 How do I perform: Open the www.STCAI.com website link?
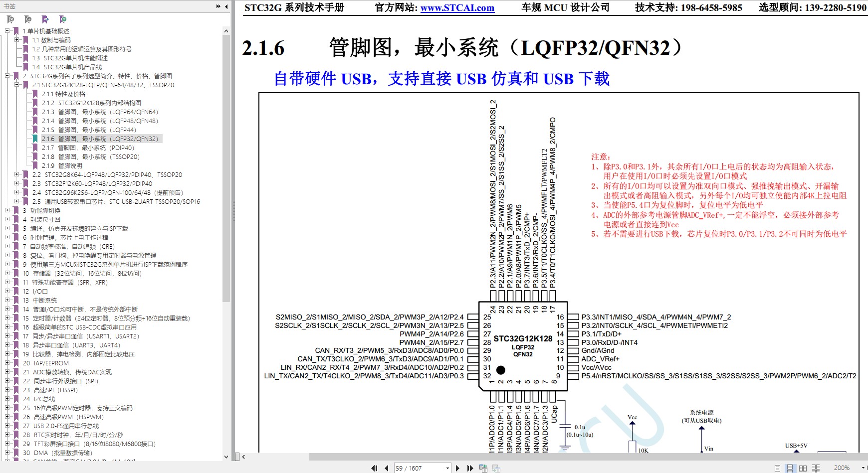click(x=457, y=8)
